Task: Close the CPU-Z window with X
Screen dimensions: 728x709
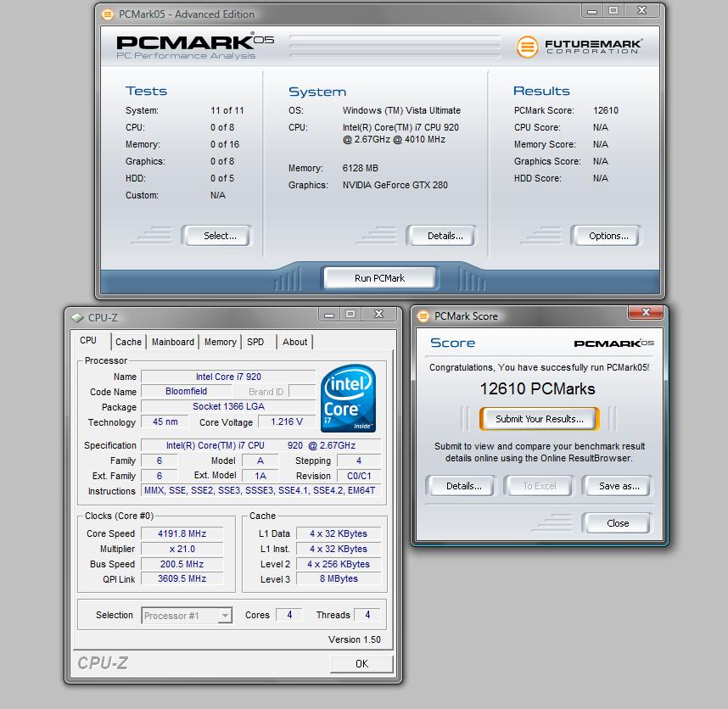Action: 379,315
